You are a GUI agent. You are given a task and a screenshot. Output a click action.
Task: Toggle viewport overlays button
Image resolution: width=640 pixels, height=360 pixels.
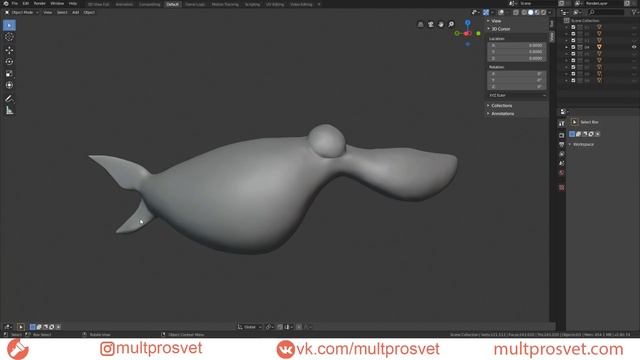click(x=501, y=13)
